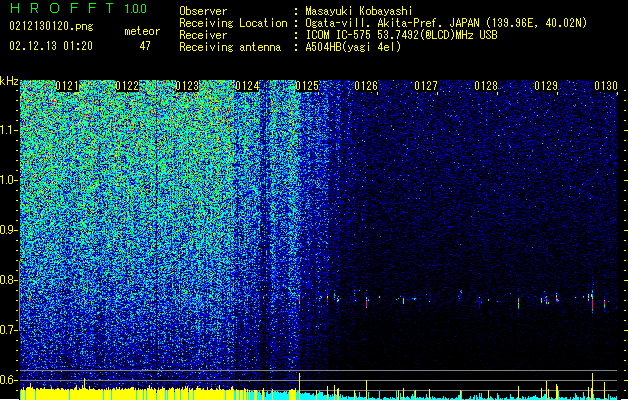Click the 0127 time marker
The height and width of the screenshot is (400, 629).
(426, 86)
